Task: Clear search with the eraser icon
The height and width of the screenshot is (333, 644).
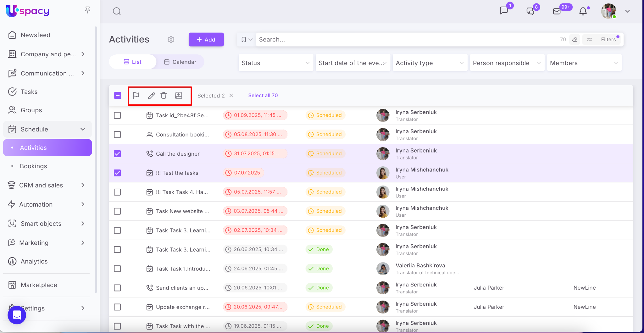Action: (575, 40)
